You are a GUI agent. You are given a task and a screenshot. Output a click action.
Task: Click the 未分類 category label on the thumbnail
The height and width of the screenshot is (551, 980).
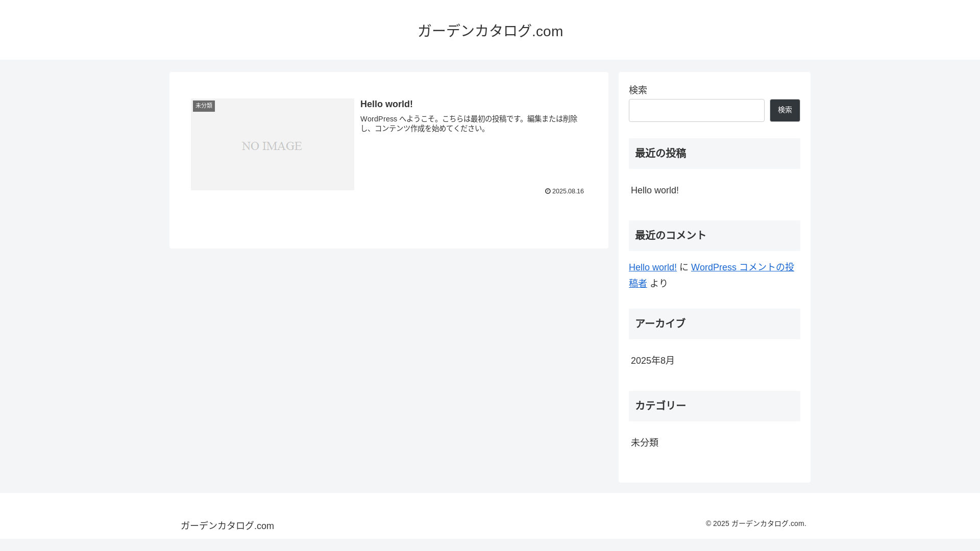pos(204,106)
